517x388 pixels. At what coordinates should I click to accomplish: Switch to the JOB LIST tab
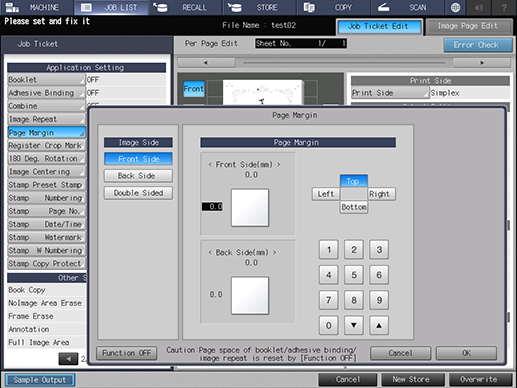(111, 7)
